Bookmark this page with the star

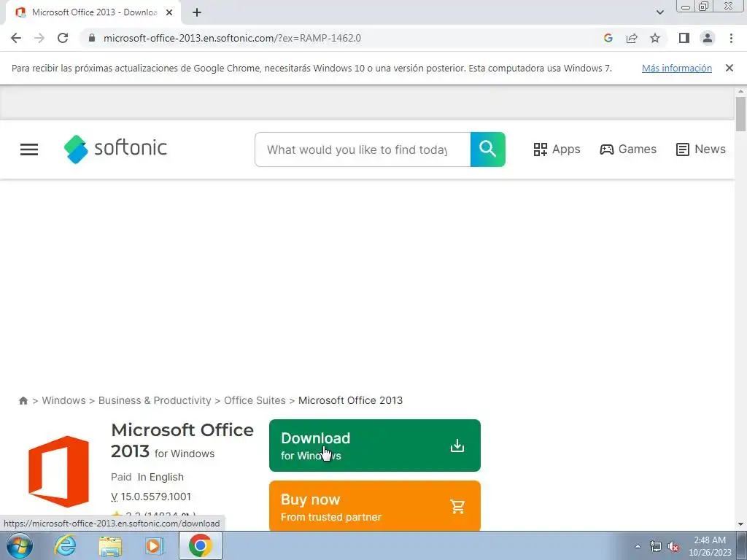[655, 38]
